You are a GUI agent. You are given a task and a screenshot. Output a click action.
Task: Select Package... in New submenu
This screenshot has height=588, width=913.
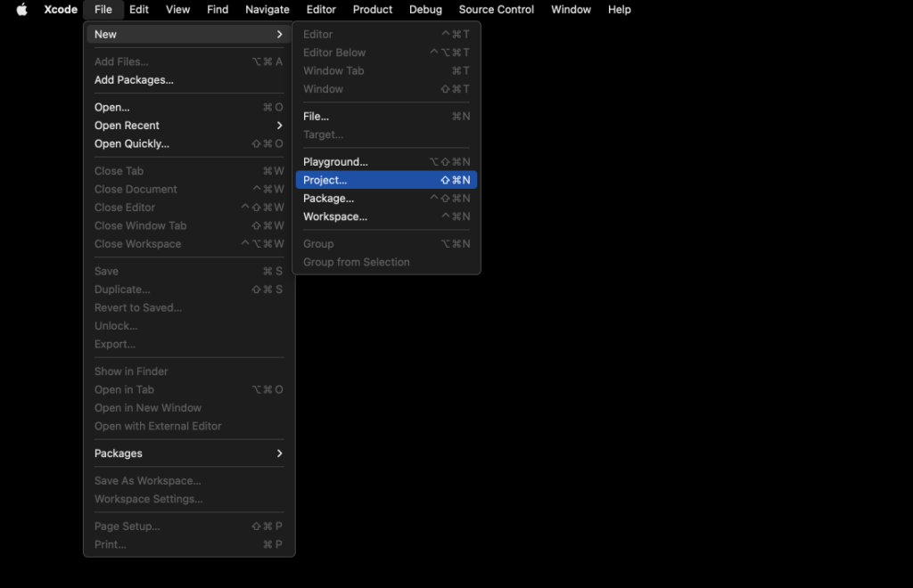(386, 199)
